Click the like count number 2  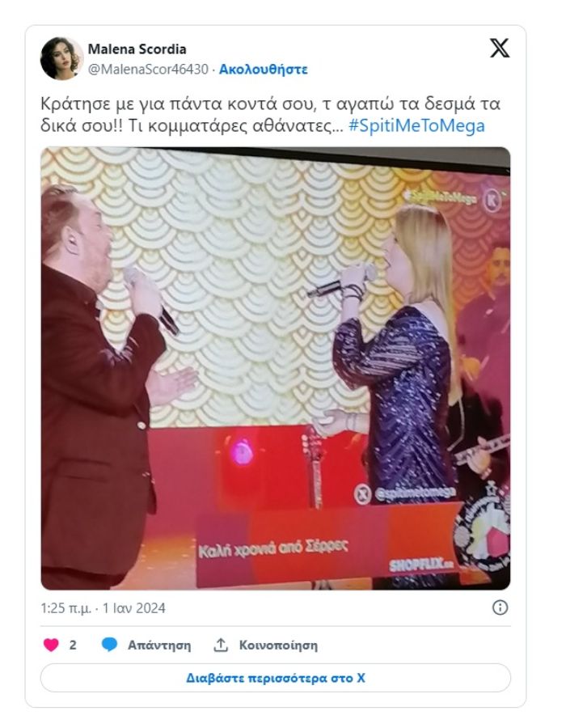click(73, 645)
